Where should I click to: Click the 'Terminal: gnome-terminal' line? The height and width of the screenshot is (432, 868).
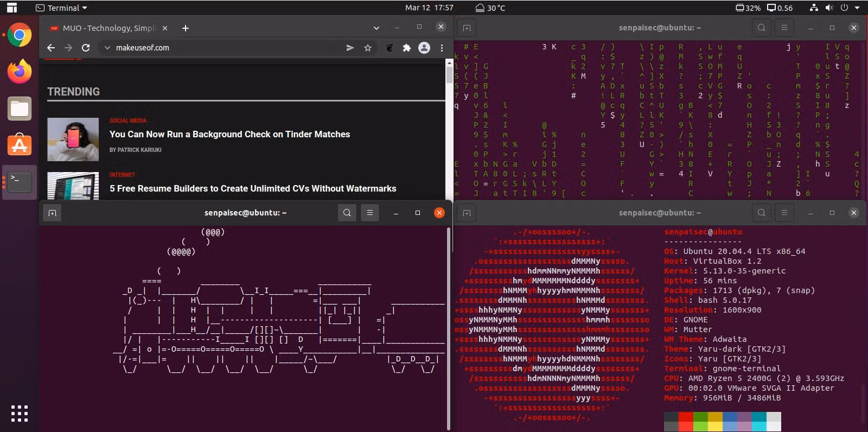pos(723,369)
